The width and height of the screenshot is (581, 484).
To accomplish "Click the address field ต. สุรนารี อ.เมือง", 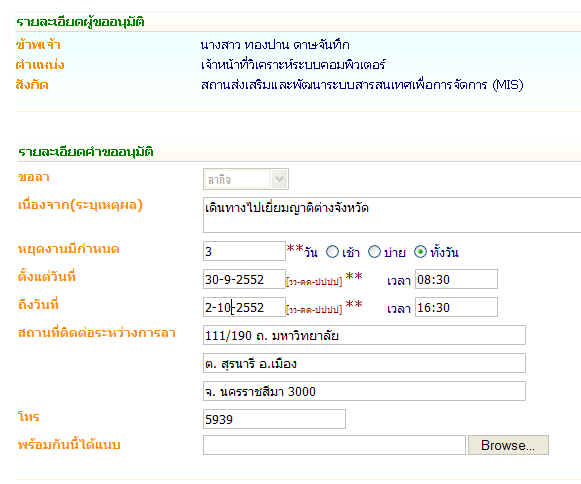I will 364,363.
